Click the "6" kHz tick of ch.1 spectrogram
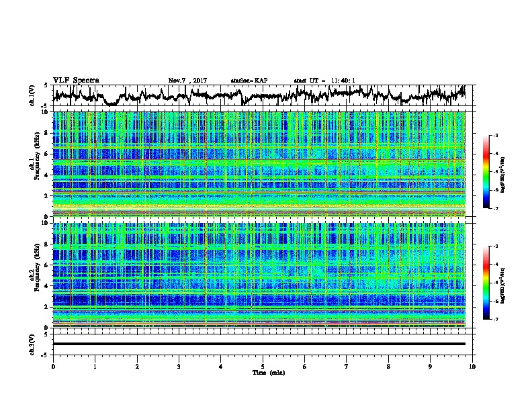This screenshot has height=411, width=532. [47, 154]
